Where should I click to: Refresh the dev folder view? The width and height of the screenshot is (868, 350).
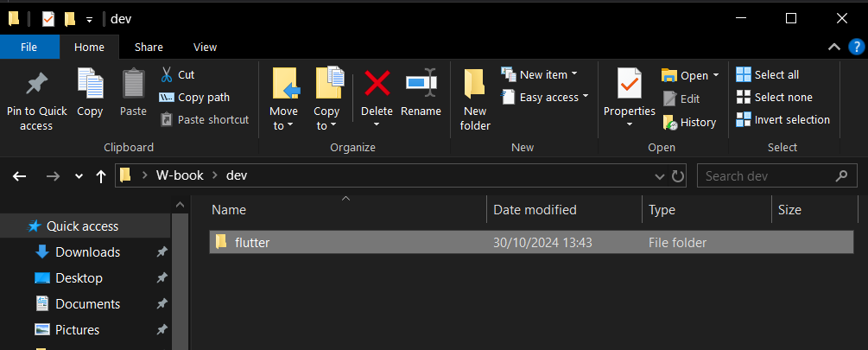click(x=678, y=176)
